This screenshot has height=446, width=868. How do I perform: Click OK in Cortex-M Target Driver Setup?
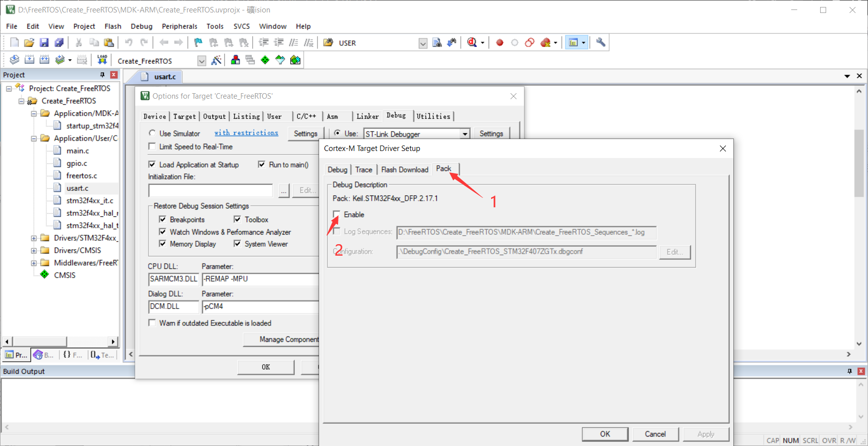point(605,434)
